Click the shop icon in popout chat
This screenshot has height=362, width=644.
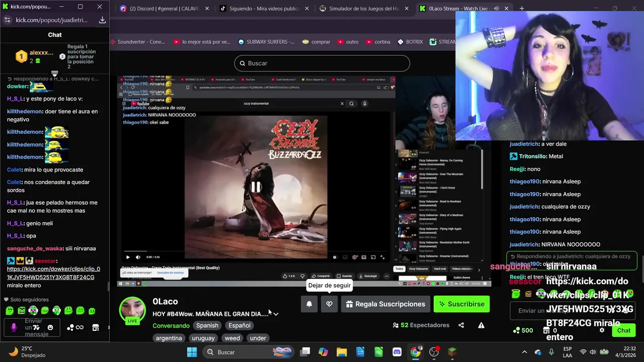[95, 327]
